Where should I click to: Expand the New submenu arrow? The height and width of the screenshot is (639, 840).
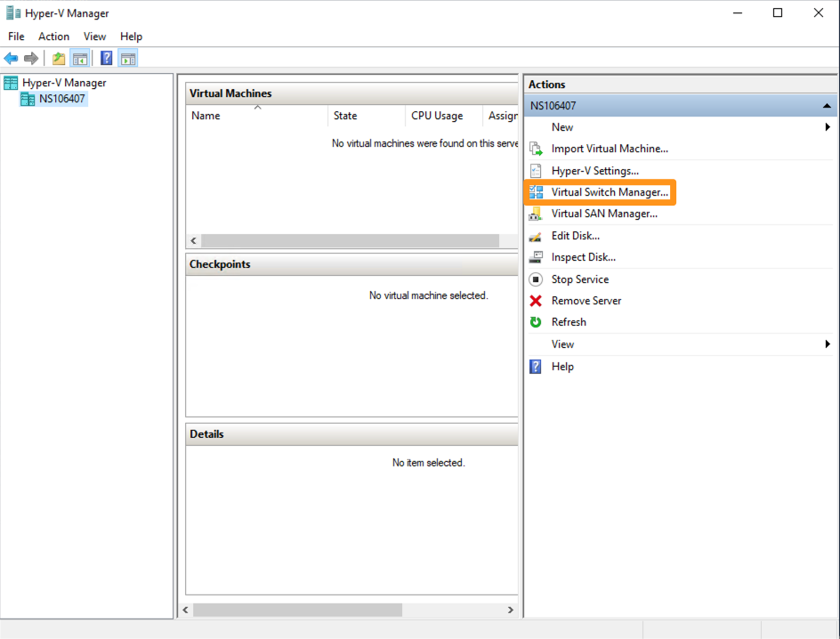click(x=828, y=127)
